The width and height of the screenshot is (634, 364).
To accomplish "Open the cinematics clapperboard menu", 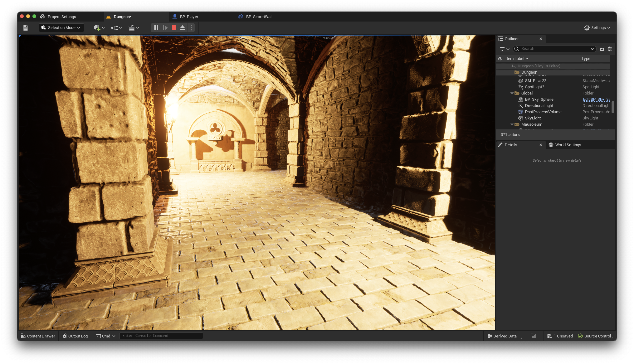I will (134, 28).
